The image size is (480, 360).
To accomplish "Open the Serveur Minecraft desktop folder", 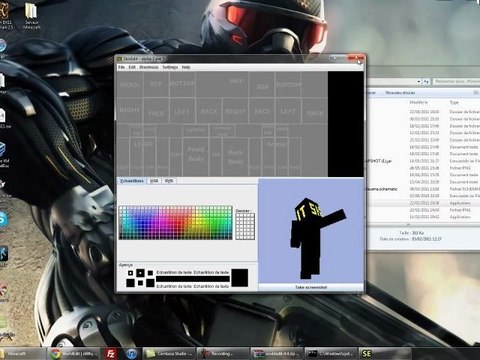I will click(32, 17).
